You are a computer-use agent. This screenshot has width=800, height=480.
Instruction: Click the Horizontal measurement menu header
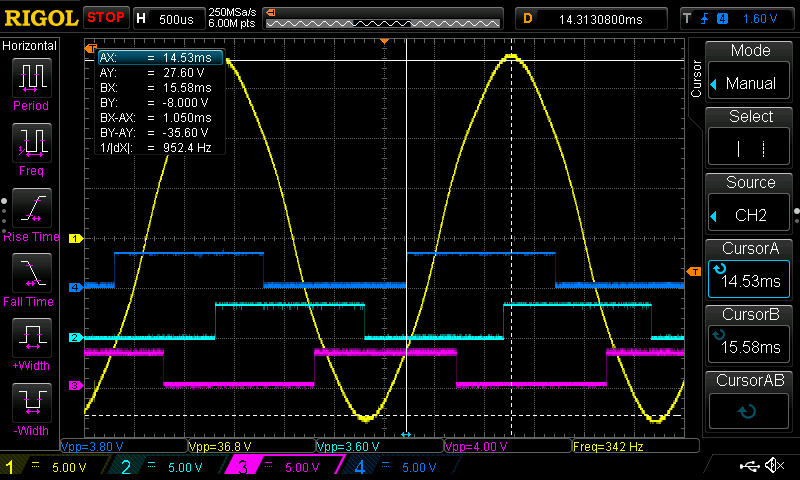point(30,46)
